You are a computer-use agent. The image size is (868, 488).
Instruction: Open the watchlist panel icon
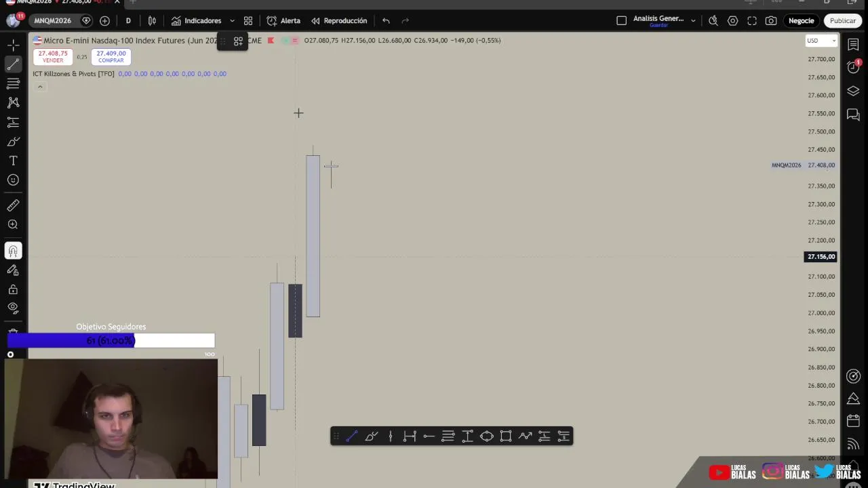[854, 45]
